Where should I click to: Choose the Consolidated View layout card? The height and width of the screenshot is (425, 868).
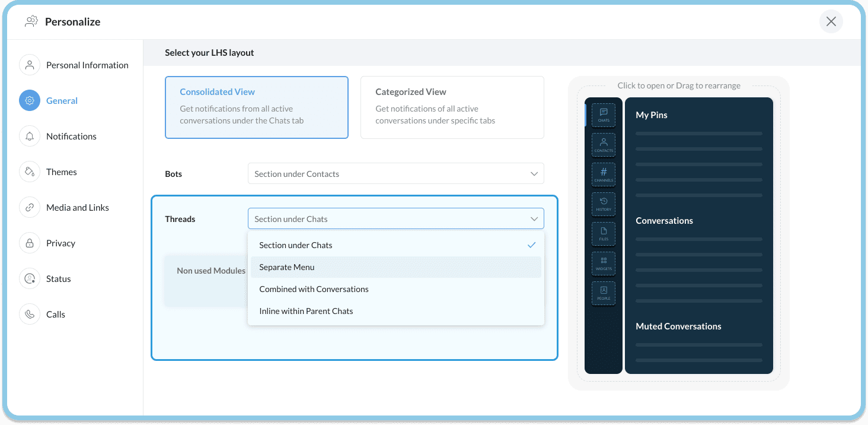[256, 107]
